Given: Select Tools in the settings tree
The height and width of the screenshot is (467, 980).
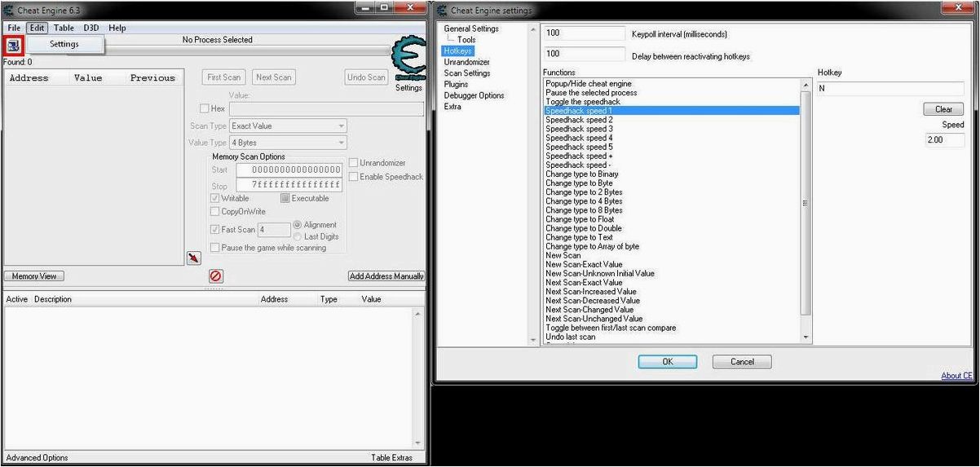Looking at the screenshot, I should pos(466,40).
